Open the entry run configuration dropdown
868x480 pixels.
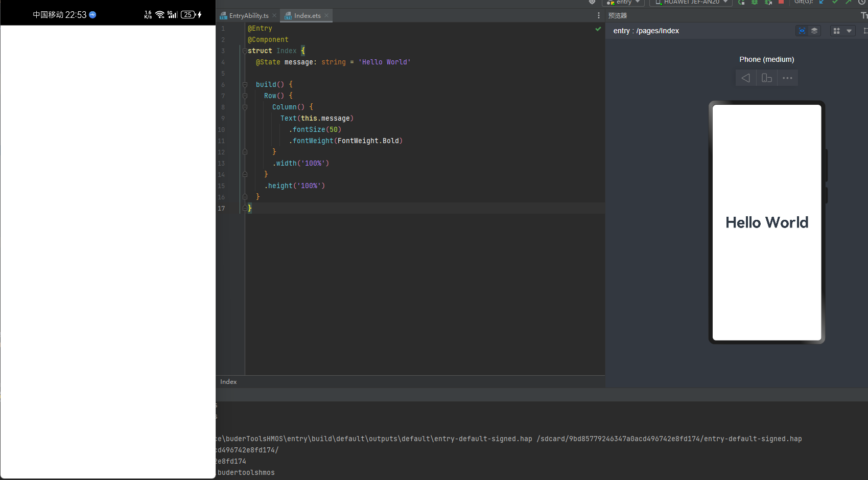[623, 3]
